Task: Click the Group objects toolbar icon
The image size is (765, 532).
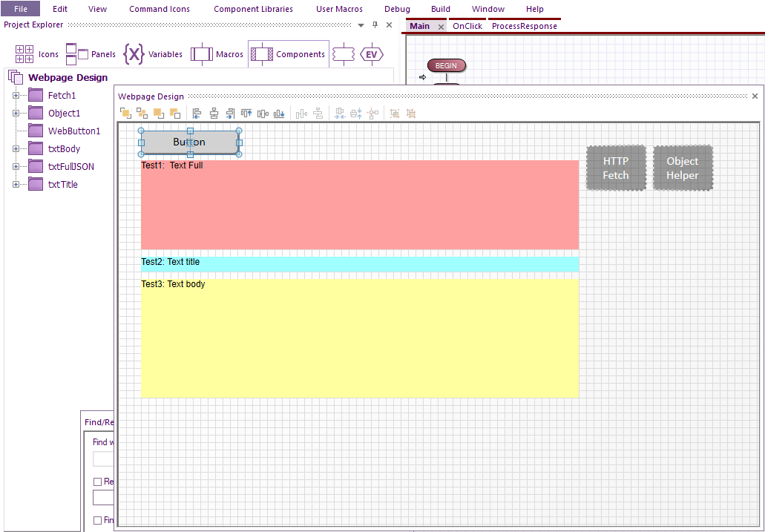Action: [x=395, y=114]
